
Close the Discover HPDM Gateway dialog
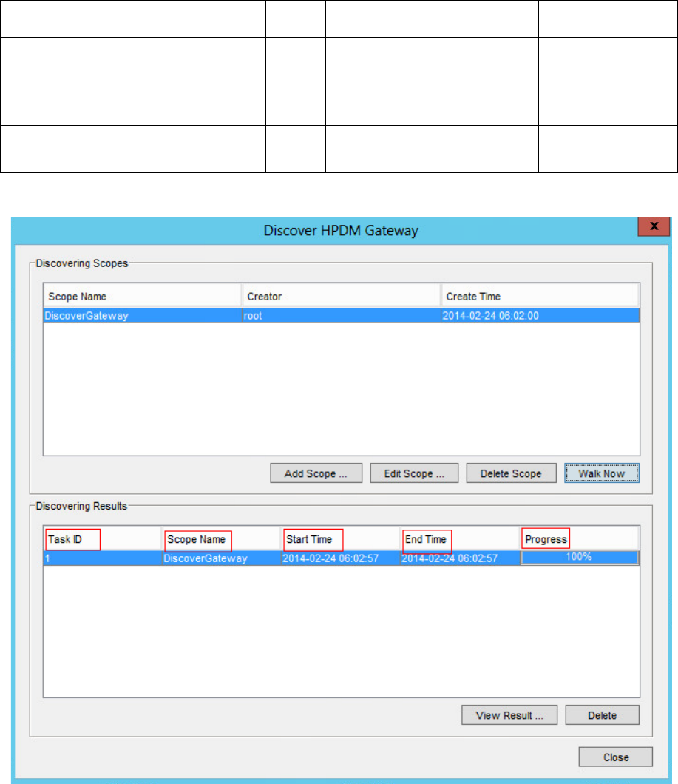click(654, 226)
